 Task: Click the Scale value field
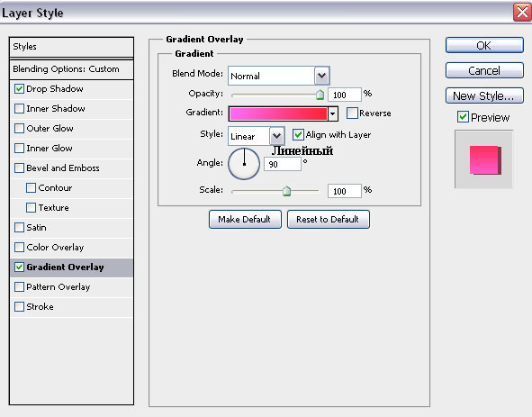point(345,191)
